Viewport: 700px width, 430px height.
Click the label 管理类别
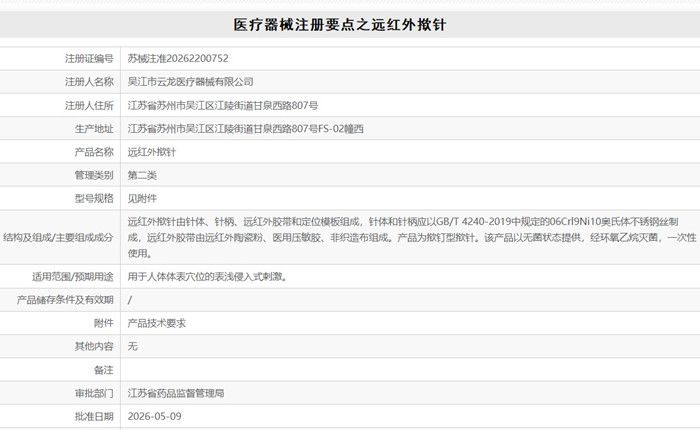click(94, 175)
